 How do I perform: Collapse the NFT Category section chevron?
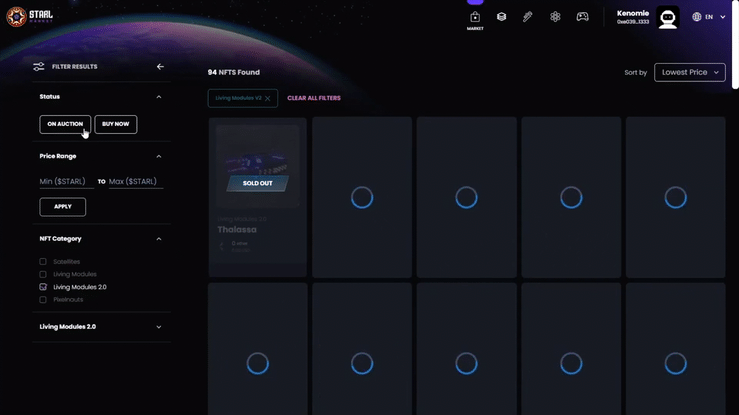(159, 239)
